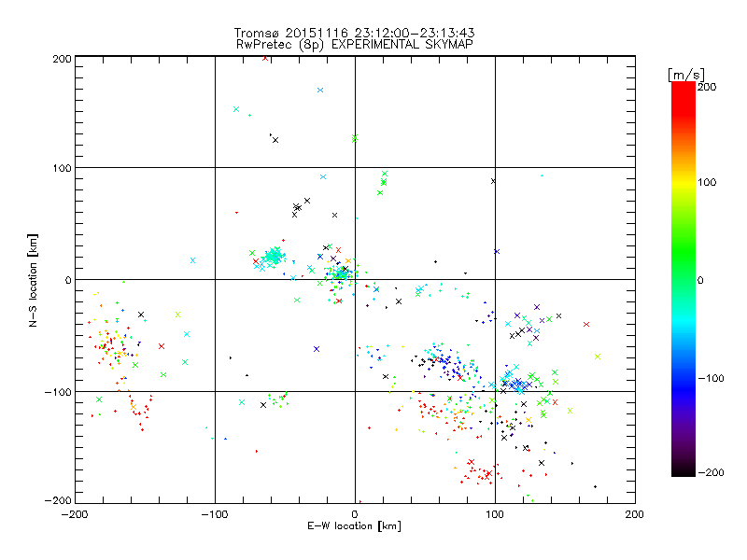Click the y-axis tick label '200' at top

click(x=62, y=59)
